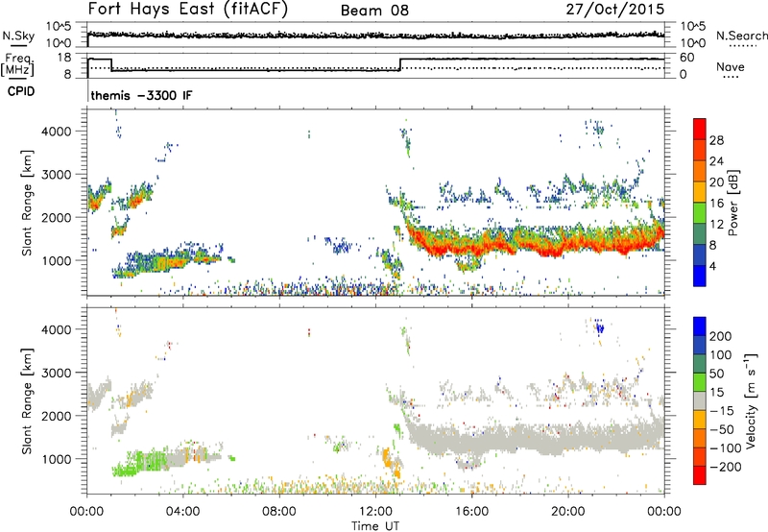
Task: Click the '100' label on the velocity colorbar
Action: coord(721,355)
